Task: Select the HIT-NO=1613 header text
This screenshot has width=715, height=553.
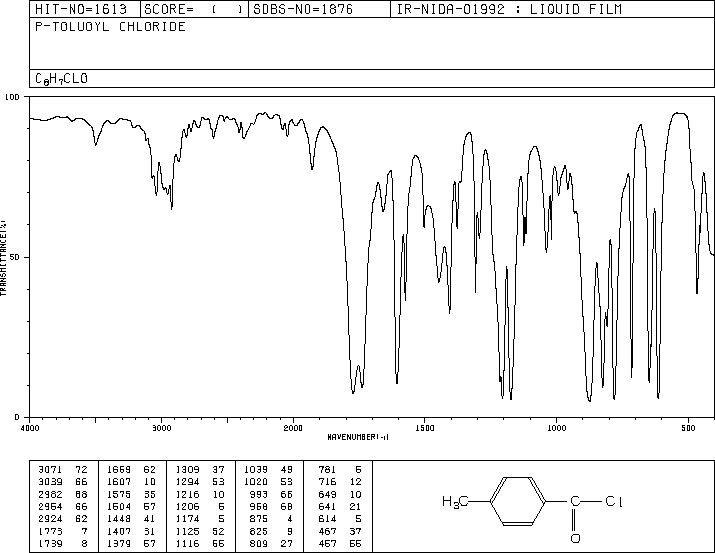Action: pos(81,9)
